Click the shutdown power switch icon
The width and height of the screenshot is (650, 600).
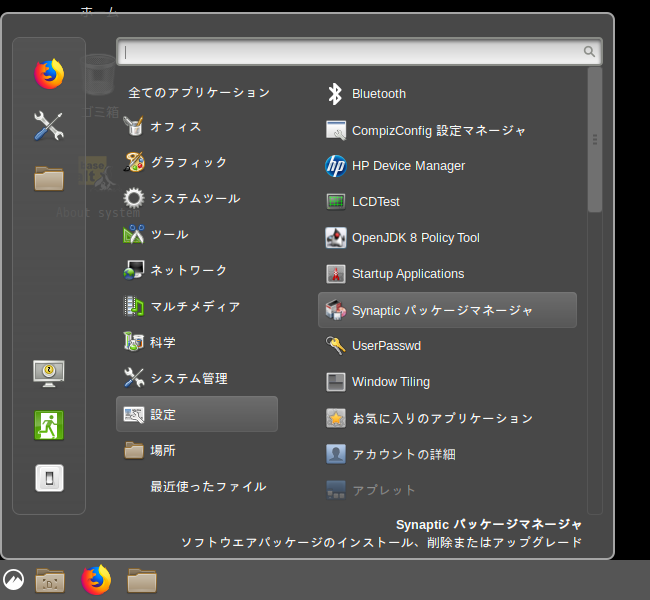[49, 478]
